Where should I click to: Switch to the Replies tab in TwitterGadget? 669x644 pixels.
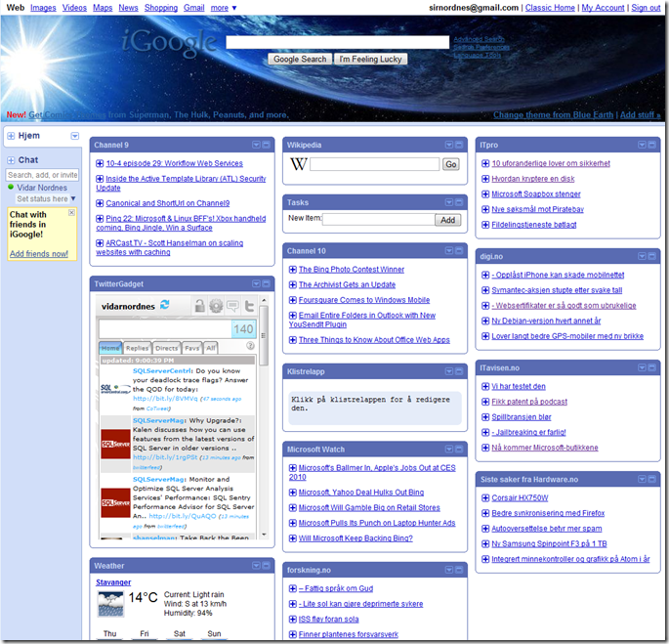pos(138,347)
